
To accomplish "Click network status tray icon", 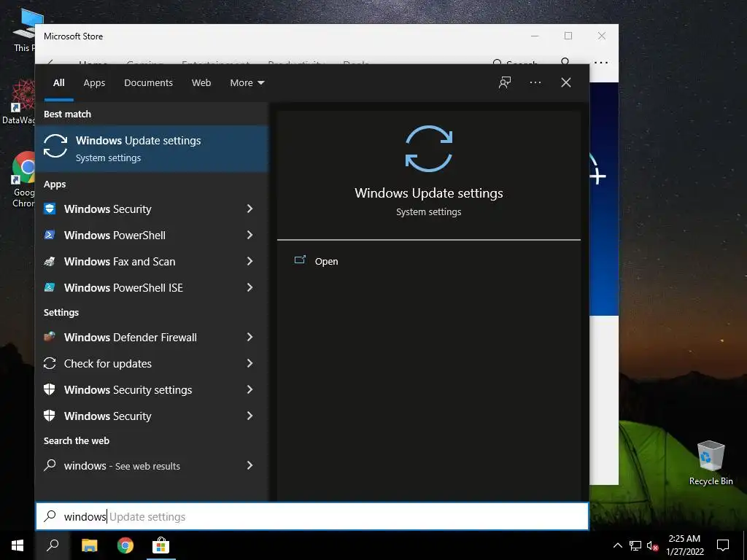I will pyautogui.click(x=635, y=545).
